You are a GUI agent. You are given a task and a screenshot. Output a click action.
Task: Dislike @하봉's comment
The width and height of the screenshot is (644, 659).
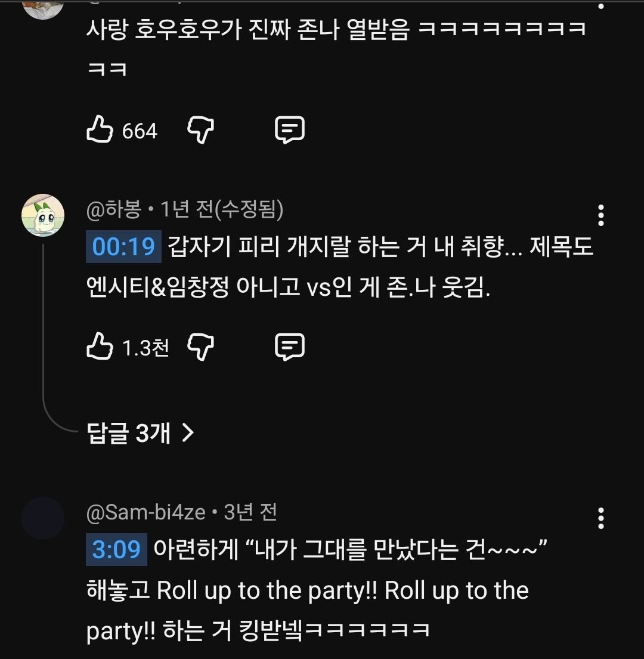[201, 346]
